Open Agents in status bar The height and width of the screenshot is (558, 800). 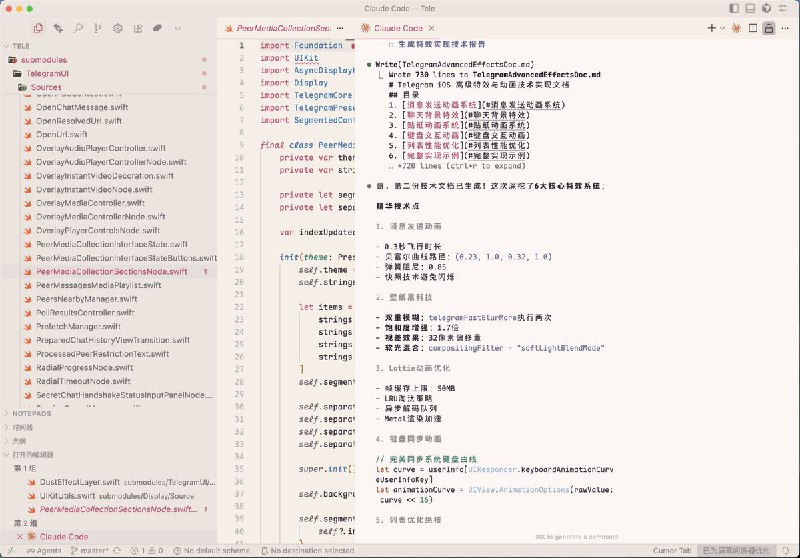[x=44, y=551]
